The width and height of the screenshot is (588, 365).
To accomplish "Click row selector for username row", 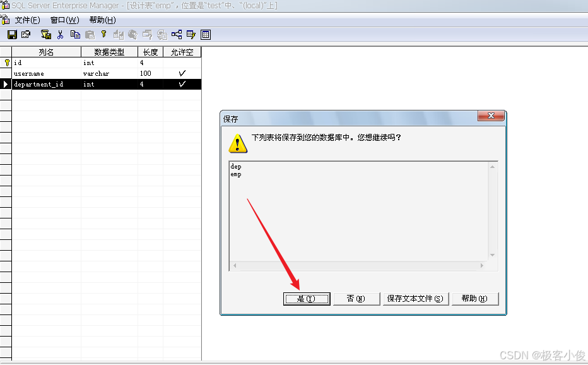I will click(6, 73).
